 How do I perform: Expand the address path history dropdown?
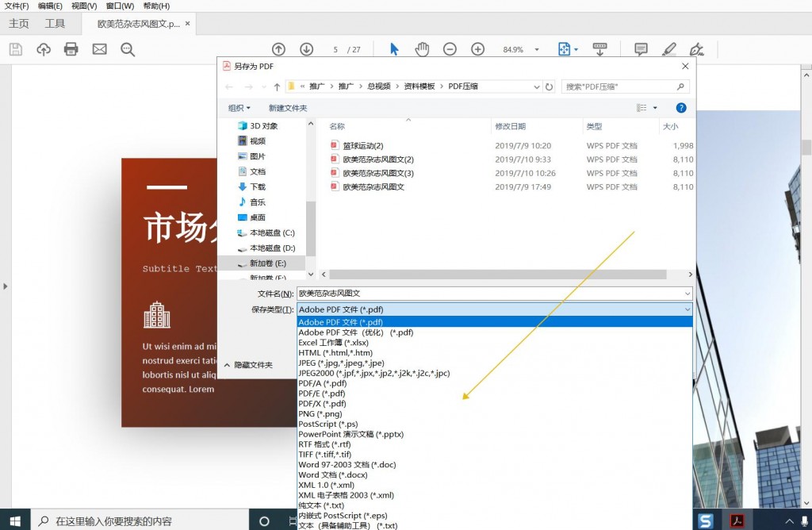pos(537,87)
